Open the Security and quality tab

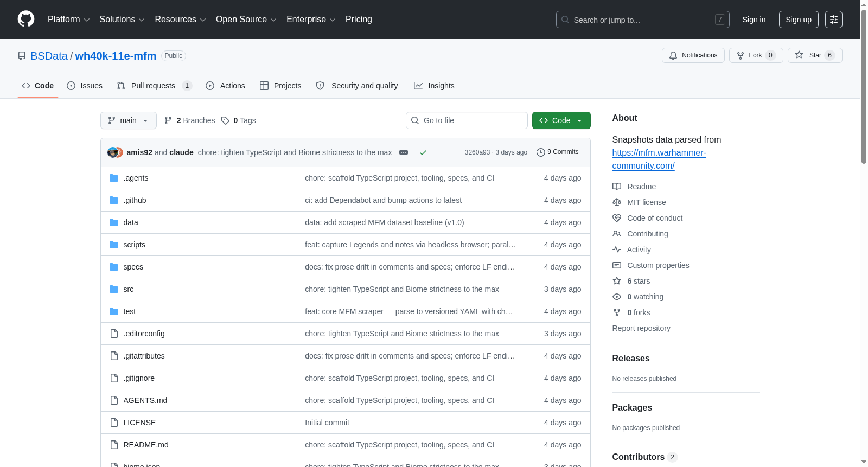click(357, 86)
